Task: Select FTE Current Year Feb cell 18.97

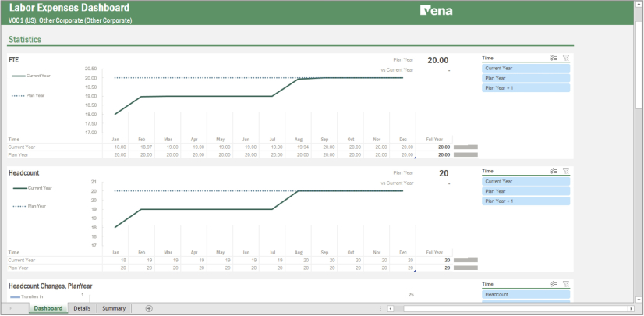Action: pyautogui.click(x=142, y=147)
